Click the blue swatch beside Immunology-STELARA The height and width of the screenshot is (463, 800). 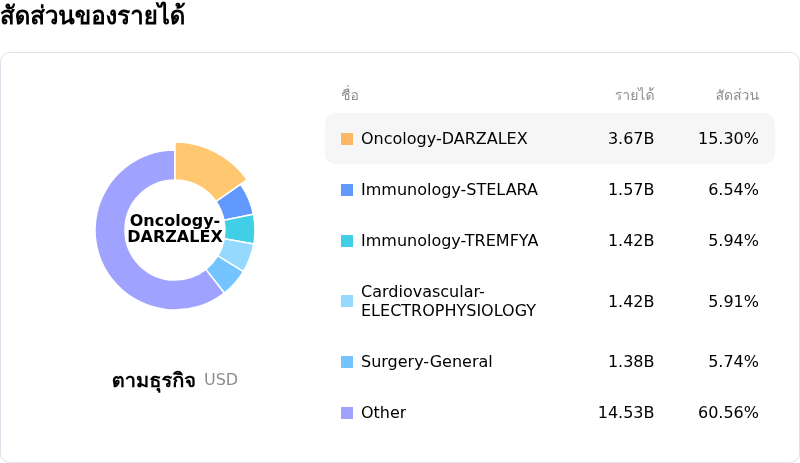[x=347, y=190]
